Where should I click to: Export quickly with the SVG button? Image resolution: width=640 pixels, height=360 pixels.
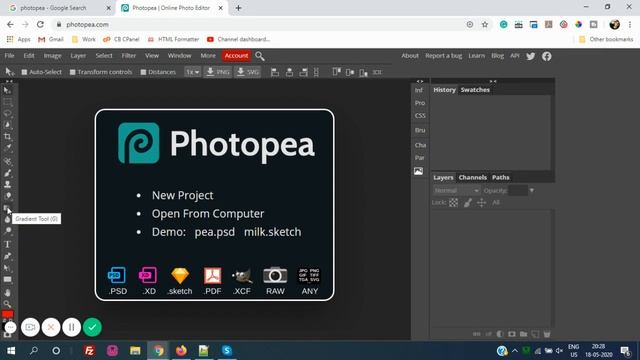[x=248, y=72]
